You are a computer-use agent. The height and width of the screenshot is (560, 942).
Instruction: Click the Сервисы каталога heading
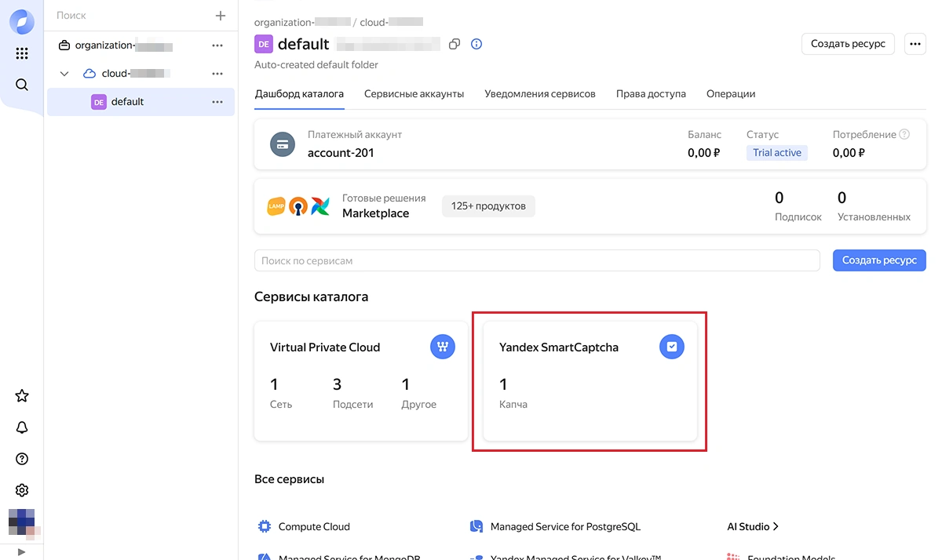[312, 296]
